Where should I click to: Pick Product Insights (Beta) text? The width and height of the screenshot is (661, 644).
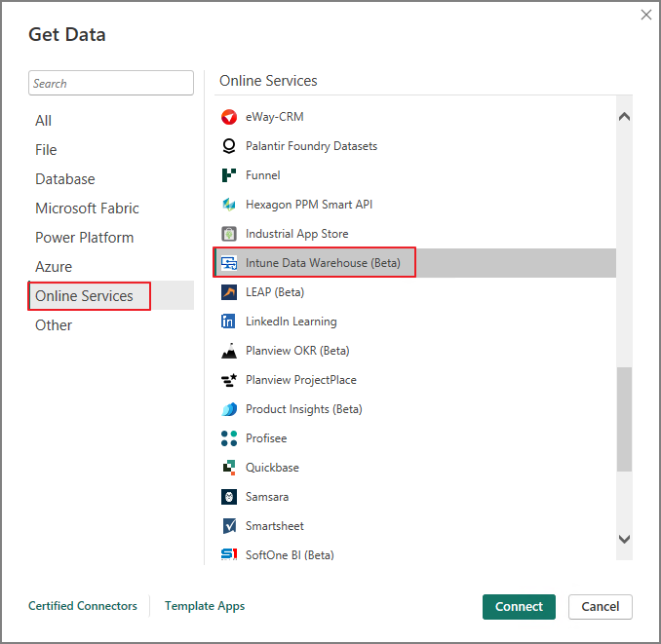click(x=304, y=409)
